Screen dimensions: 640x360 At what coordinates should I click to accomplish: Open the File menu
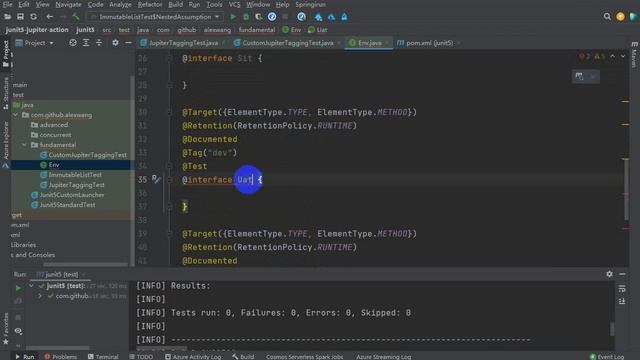(x=7, y=4)
